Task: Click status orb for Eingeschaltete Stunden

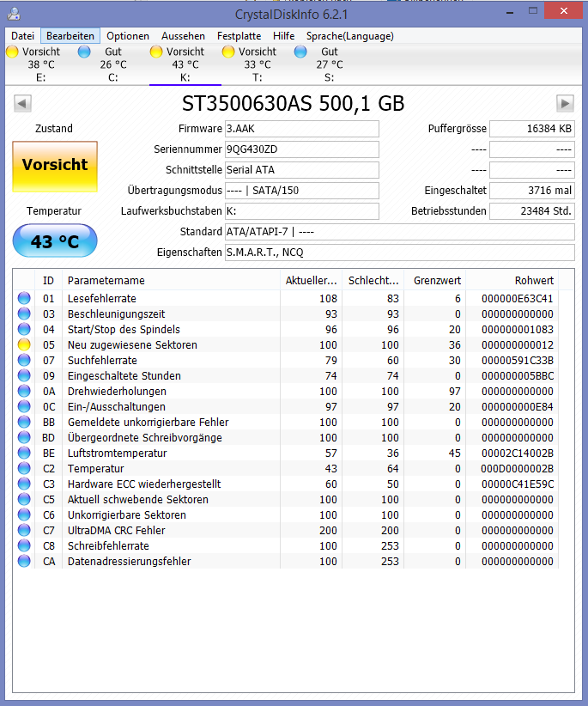Action: (x=24, y=375)
